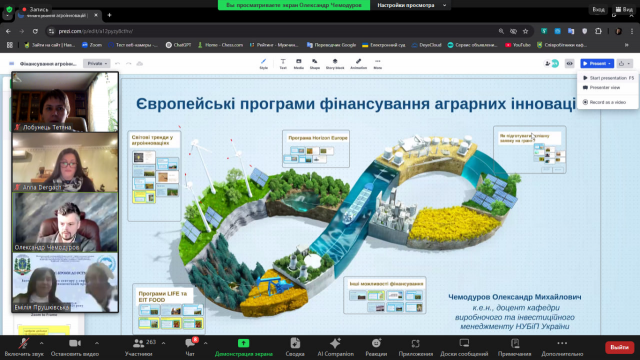Open the Prezi hamburger menu
Image resolution: width=640 pixels, height=360 pixels.
(11, 64)
